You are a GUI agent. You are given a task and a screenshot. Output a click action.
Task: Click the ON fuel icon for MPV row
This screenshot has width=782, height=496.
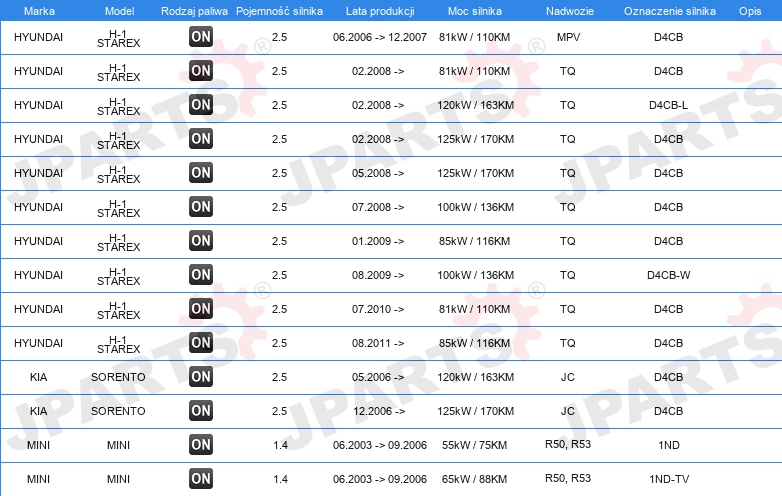(x=201, y=36)
